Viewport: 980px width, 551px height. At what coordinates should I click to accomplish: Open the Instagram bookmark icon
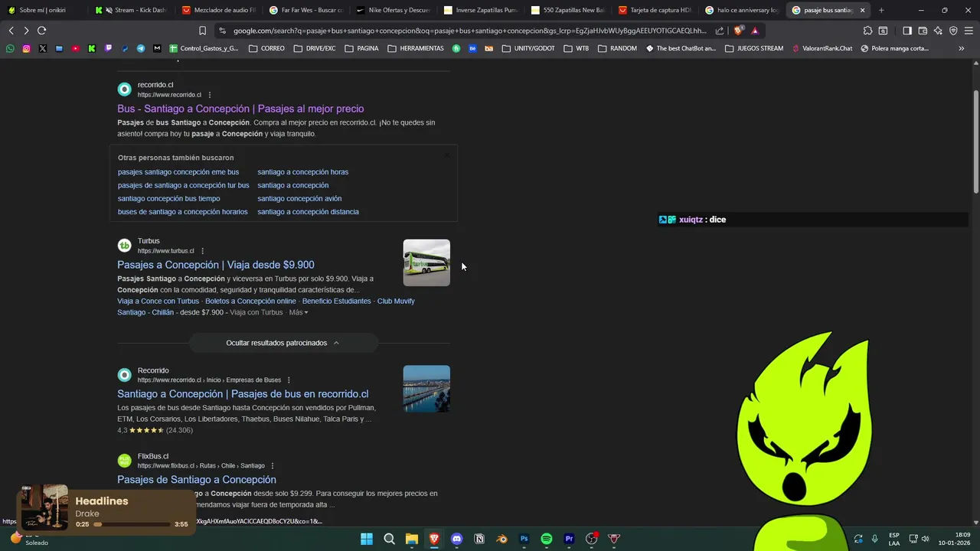[x=26, y=48]
